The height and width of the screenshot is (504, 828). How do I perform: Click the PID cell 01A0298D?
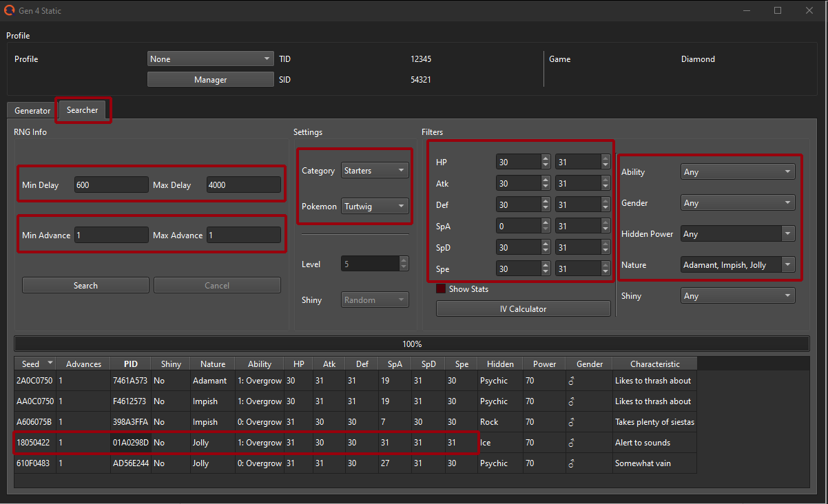coord(131,443)
